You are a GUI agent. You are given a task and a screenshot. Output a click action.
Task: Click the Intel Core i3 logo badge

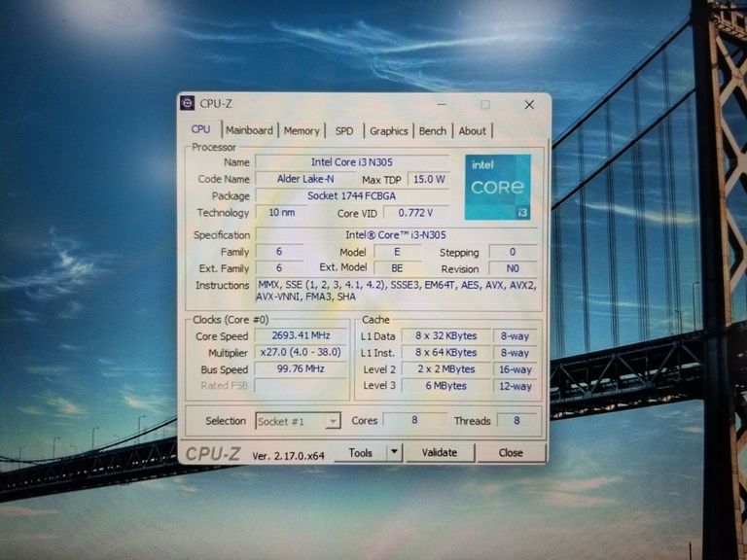[x=497, y=187]
